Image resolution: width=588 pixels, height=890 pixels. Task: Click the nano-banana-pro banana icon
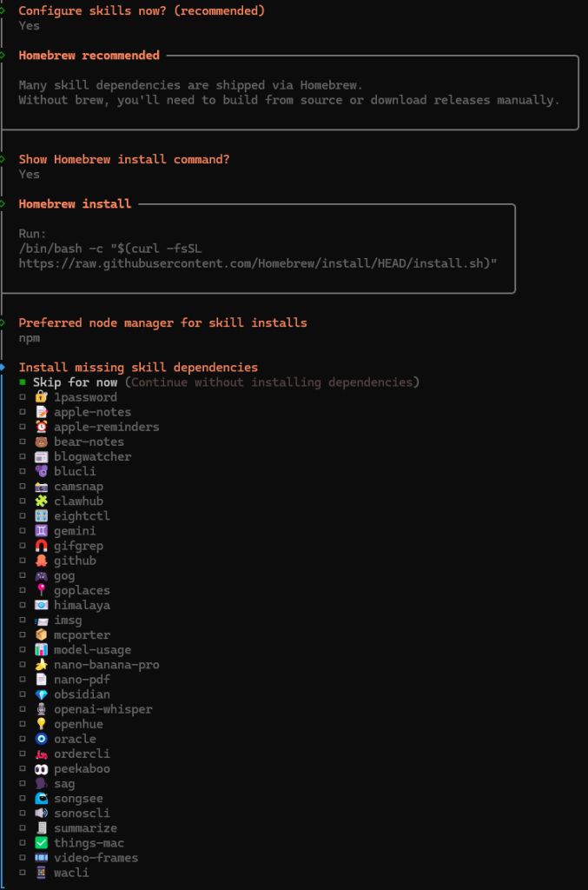(41, 665)
